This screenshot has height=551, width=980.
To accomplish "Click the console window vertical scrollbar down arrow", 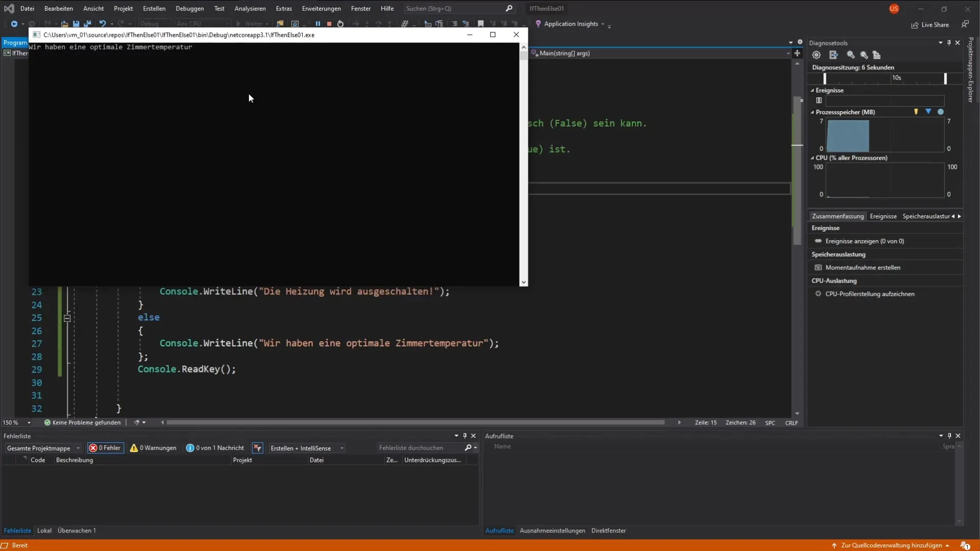I will pos(523,282).
